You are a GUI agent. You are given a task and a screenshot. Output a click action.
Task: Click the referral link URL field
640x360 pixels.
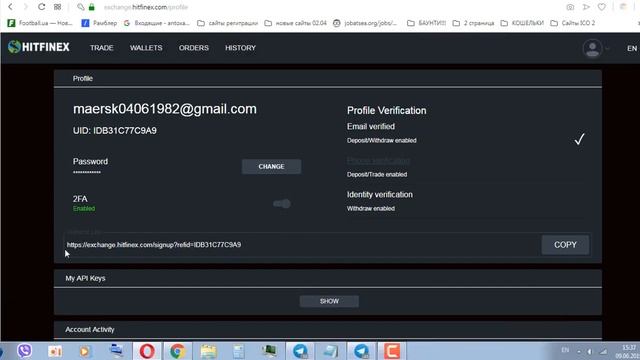(301, 245)
